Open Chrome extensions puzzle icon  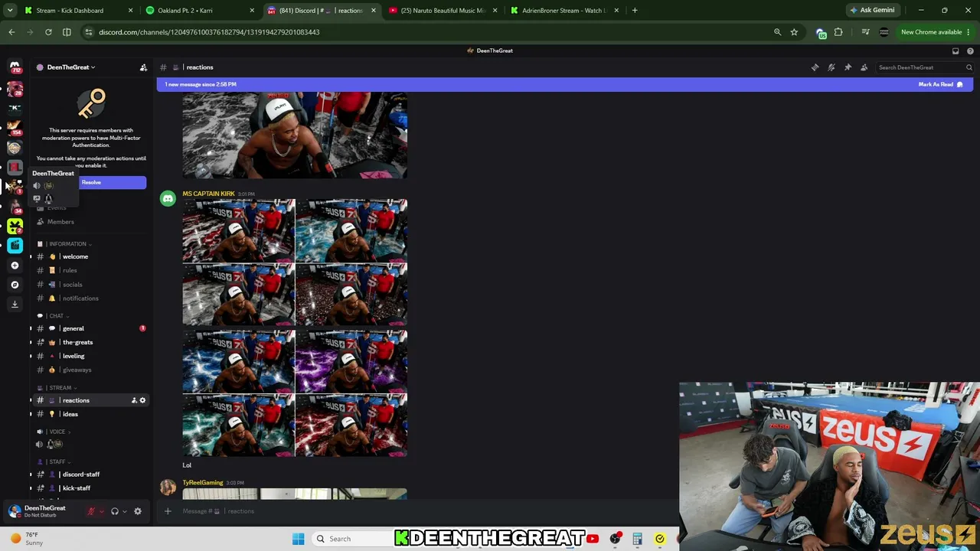pyautogui.click(x=838, y=32)
